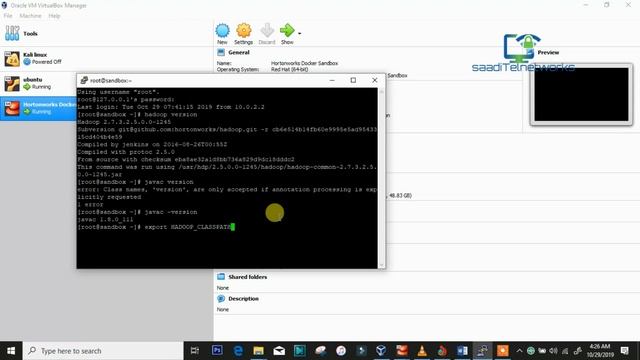Open the Help menu in VirtualBox

pyautogui.click(x=54, y=16)
